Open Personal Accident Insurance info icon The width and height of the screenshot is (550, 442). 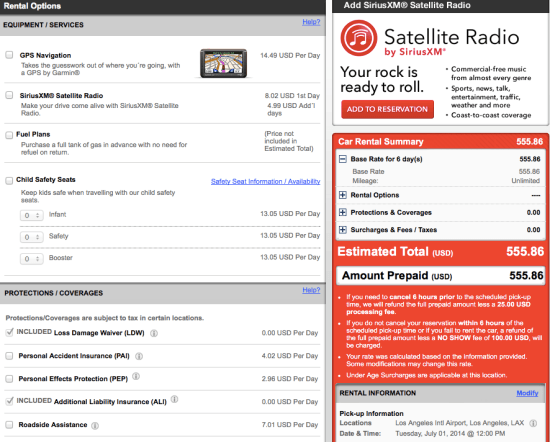click(x=139, y=356)
